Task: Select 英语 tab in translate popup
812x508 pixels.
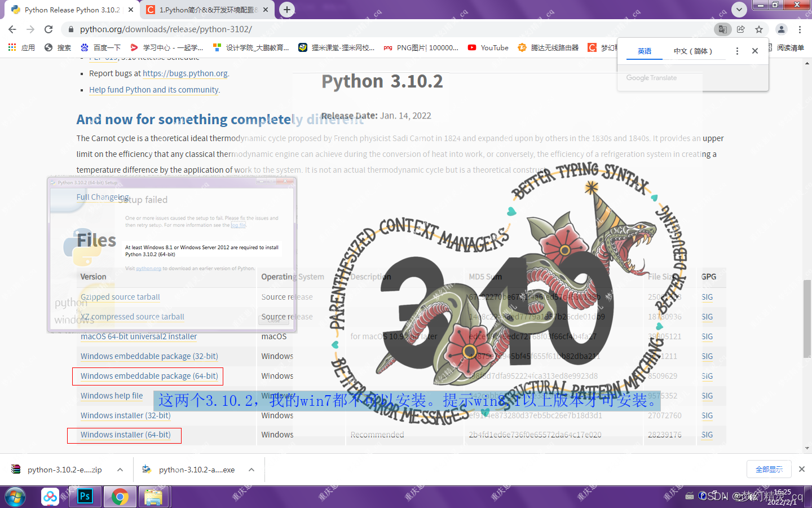Action: [x=645, y=51]
